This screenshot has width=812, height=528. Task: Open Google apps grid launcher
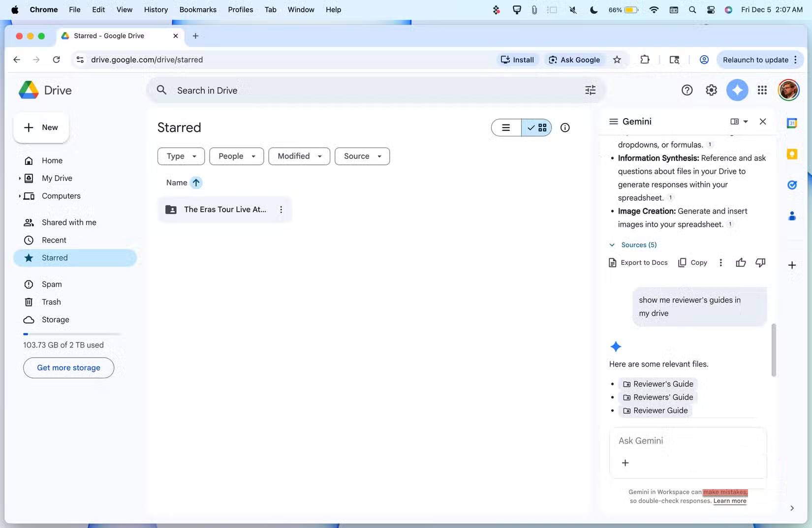[762, 90]
